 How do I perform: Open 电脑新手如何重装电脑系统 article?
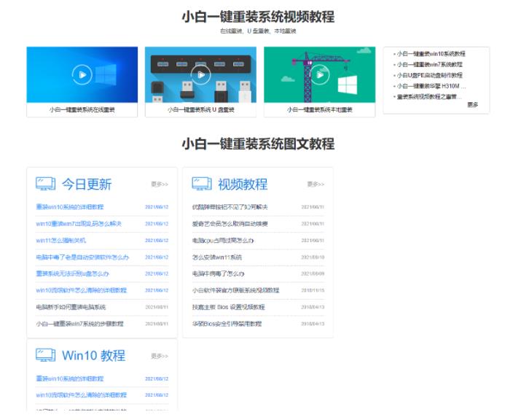71,307
